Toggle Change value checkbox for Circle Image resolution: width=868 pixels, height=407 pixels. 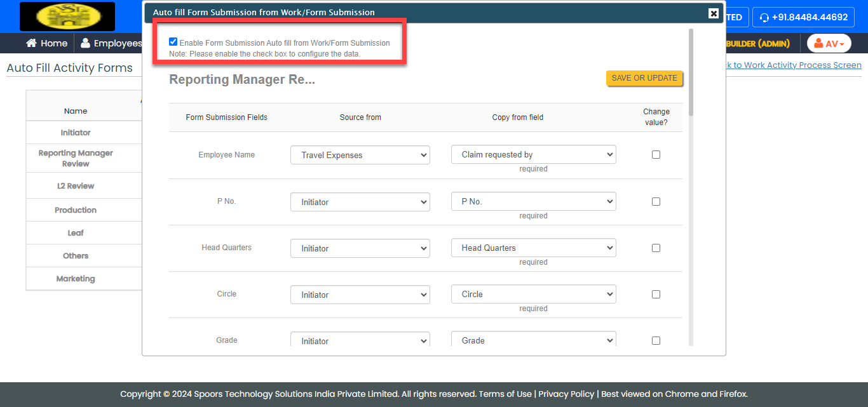coord(656,294)
